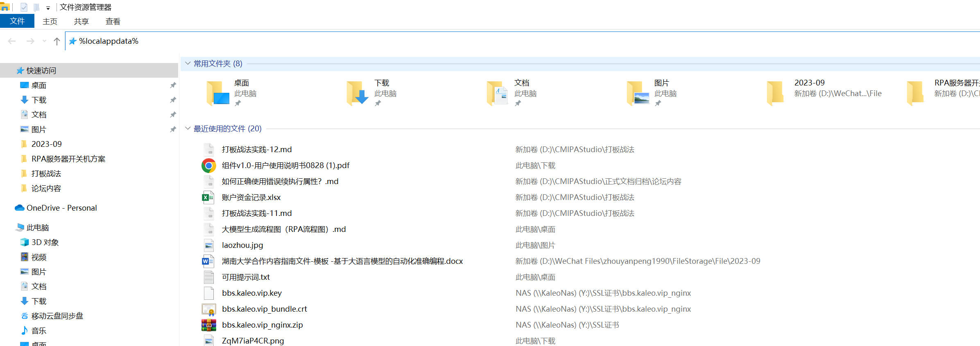Screen dimensions: 980x346
Task: Unpin 图片 via its sidebar pin icon
Action: (x=173, y=129)
